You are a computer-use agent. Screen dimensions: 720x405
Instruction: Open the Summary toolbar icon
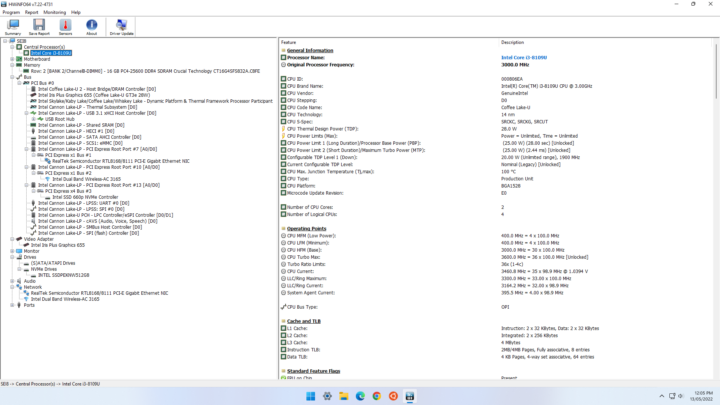[13, 27]
